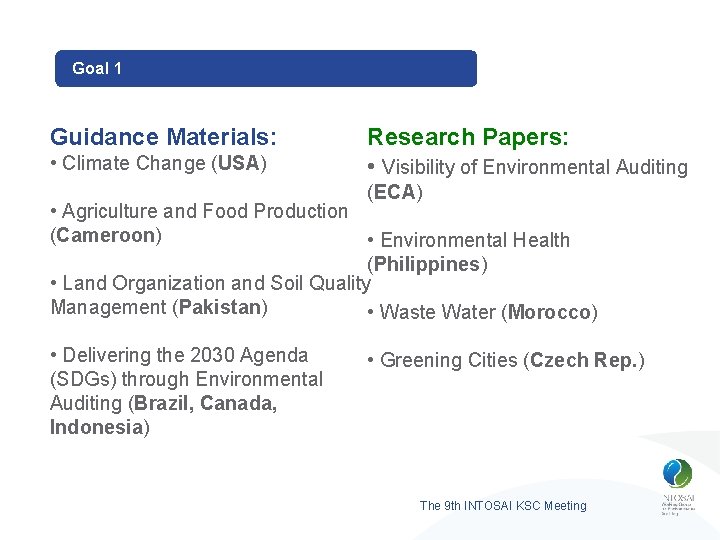Click the Goal 1 header banner
The height and width of the screenshot is (540, 720).
point(266,68)
